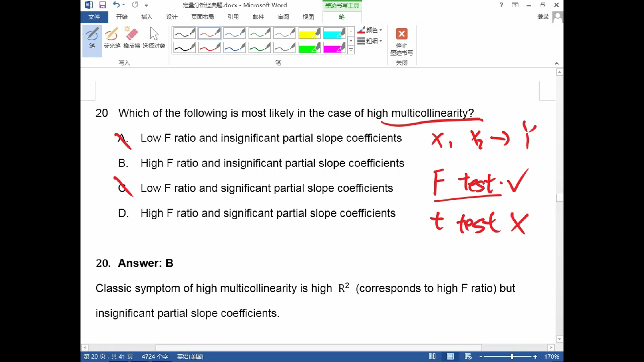The height and width of the screenshot is (362, 644).
Task: Click the Sign in (登录) link
Action: point(543,16)
